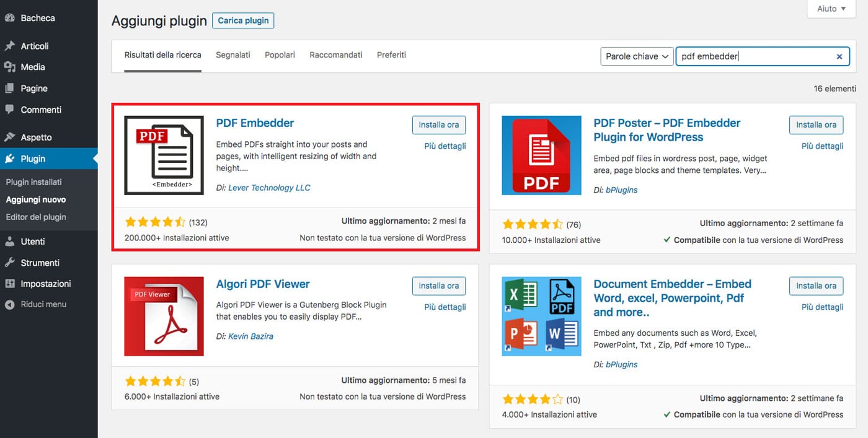868x438 pixels.
Task: Click the Utenti person icon
Action: (x=9, y=241)
